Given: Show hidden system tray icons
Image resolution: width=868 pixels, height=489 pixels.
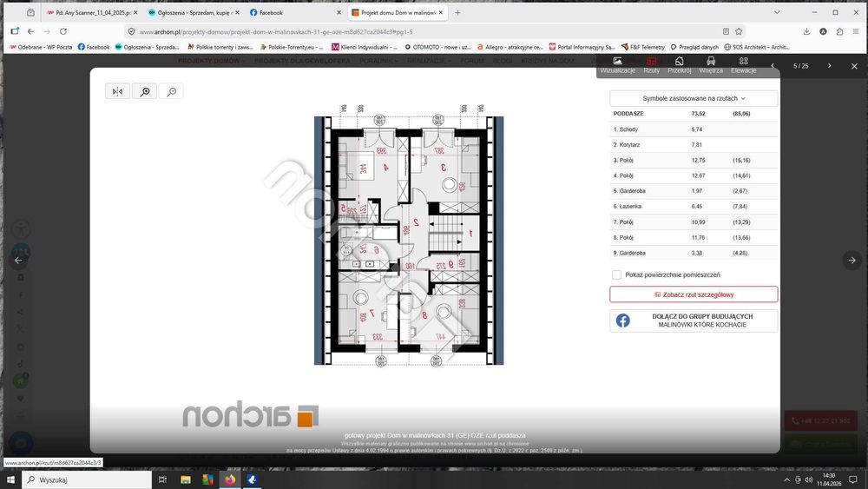Looking at the screenshot, I should (786, 479).
